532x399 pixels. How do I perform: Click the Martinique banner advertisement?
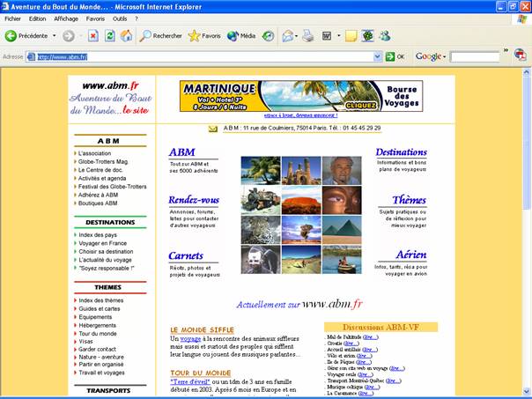pos(301,96)
